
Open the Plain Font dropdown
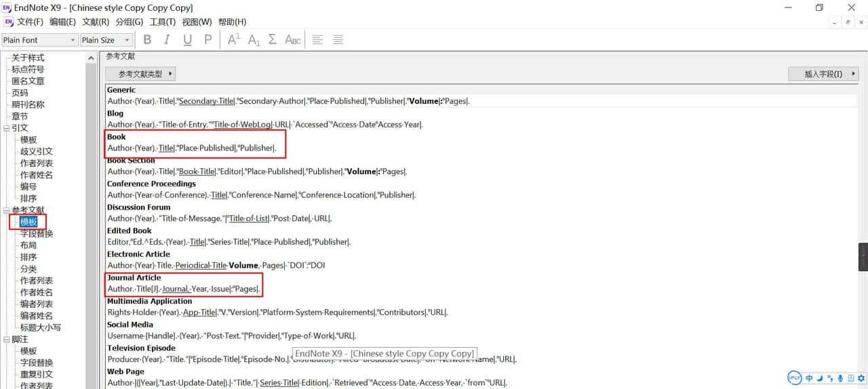[73, 40]
